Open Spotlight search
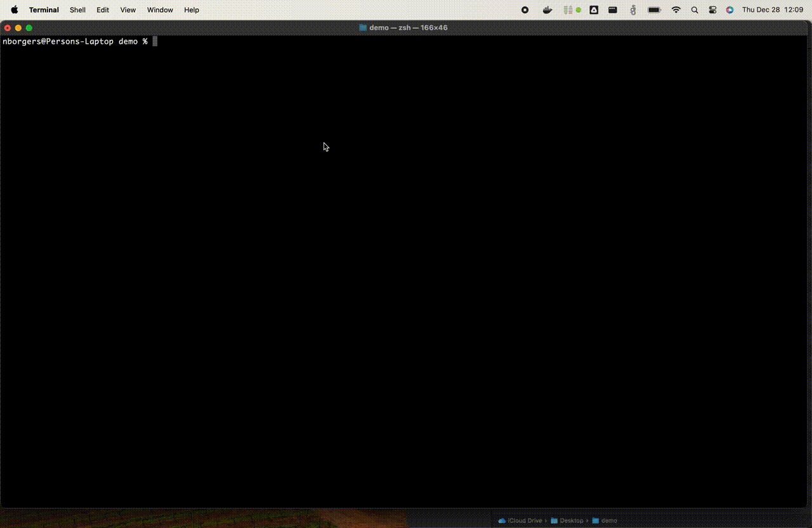Image resolution: width=812 pixels, height=528 pixels. 695,10
